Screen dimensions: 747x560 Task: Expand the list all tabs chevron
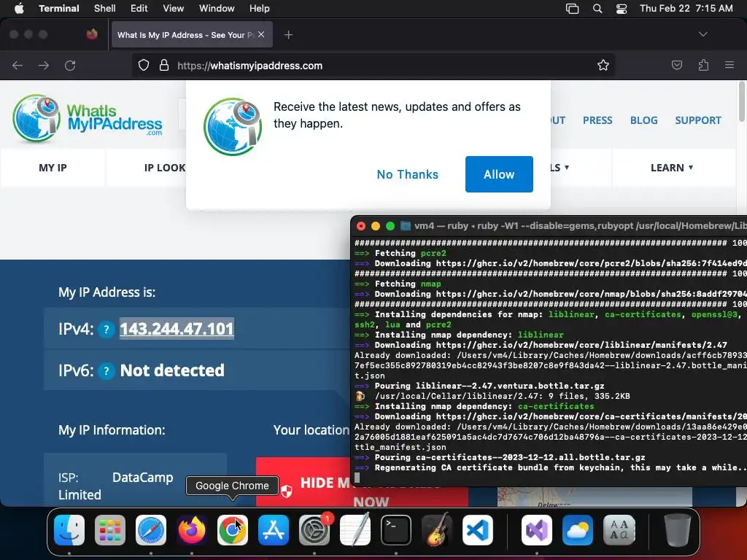click(703, 34)
